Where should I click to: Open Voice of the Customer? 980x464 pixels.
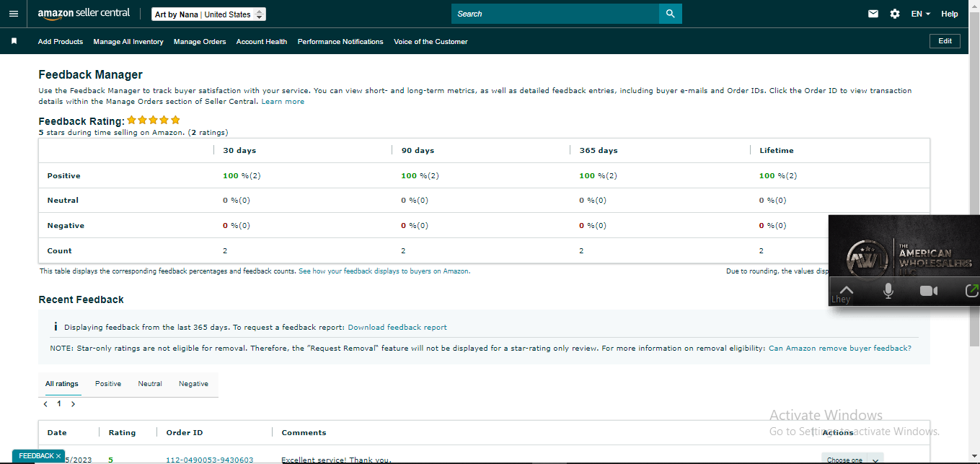pos(431,42)
